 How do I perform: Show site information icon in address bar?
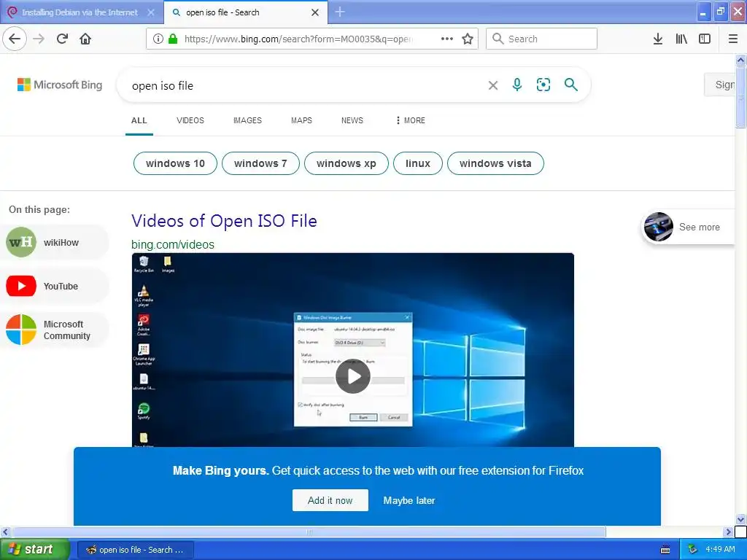[158, 39]
